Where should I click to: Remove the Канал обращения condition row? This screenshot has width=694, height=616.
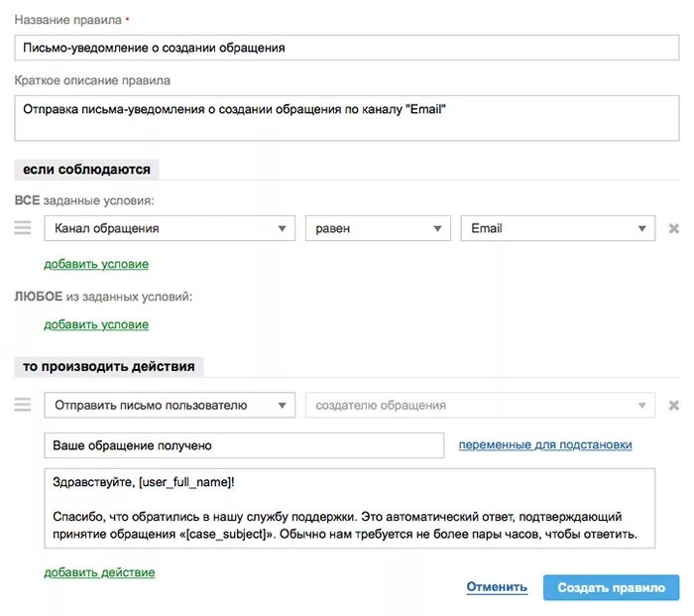673,228
